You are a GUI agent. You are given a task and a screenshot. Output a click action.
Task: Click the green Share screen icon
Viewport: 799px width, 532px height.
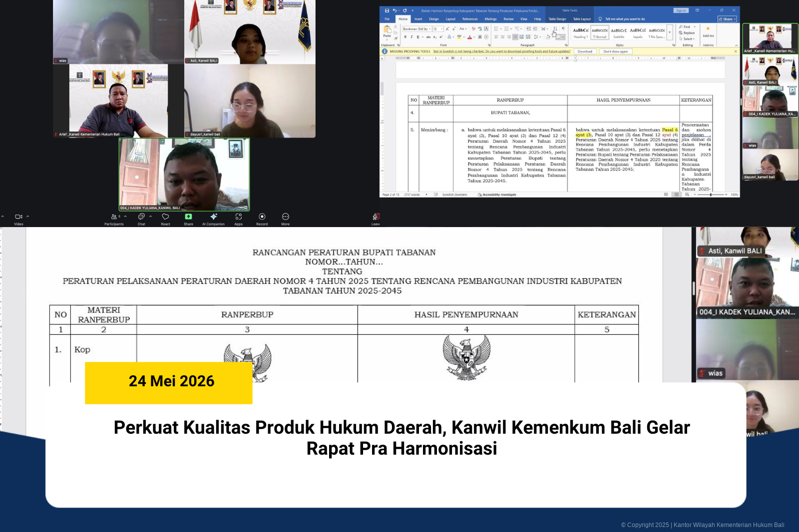coord(188,217)
